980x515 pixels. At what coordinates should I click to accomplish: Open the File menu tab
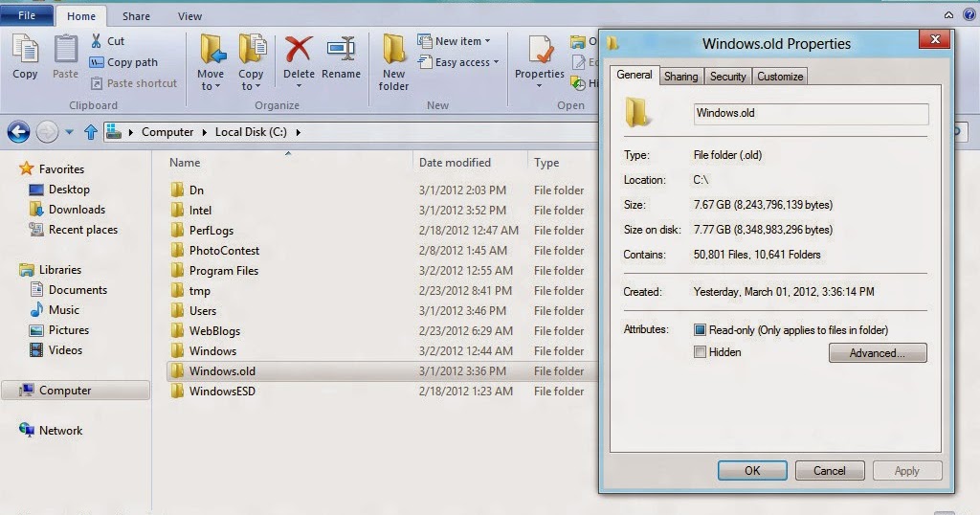tap(26, 15)
